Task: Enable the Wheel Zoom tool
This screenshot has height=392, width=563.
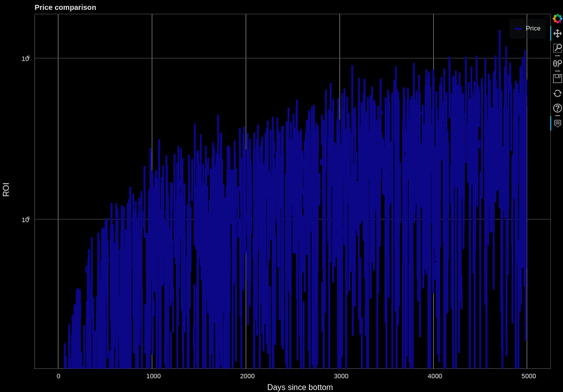Action: (557, 63)
